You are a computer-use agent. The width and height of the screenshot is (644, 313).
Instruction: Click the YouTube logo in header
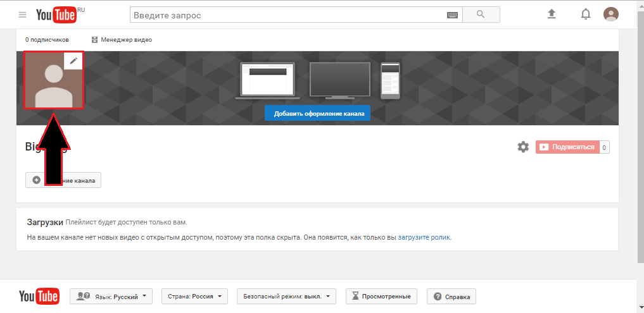tap(56, 15)
